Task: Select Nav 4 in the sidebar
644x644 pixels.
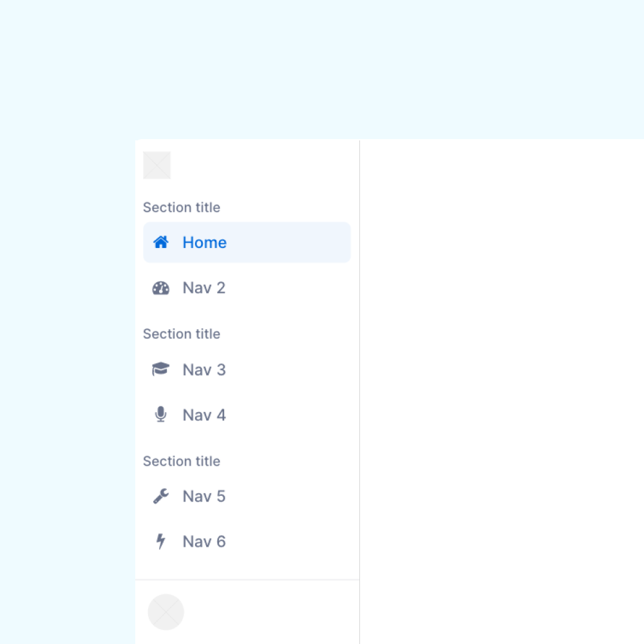Action: pos(204,414)
